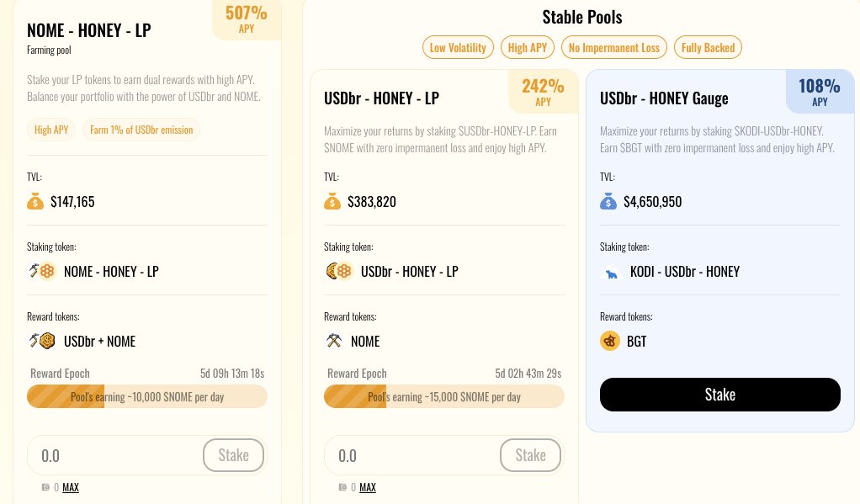
Task: Click the money bag icon beside $147,165
Action: click(x=35, y=202)
